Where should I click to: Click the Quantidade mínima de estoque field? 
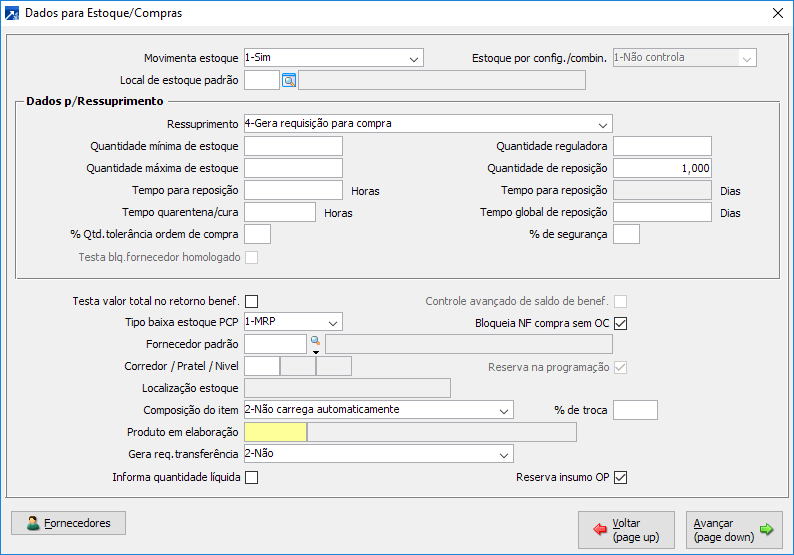(x=293, y=146)
